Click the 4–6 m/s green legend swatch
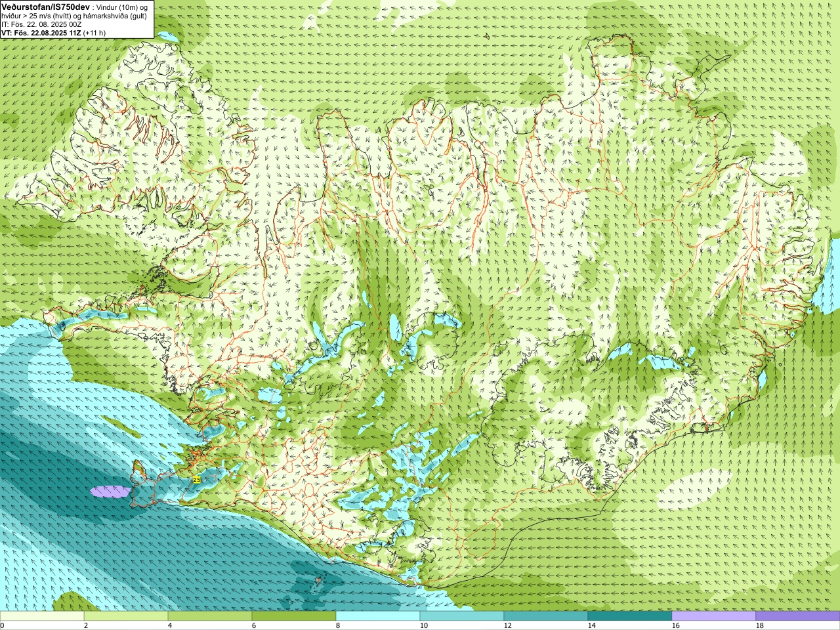The image size is (840, 630). point(210,616)
